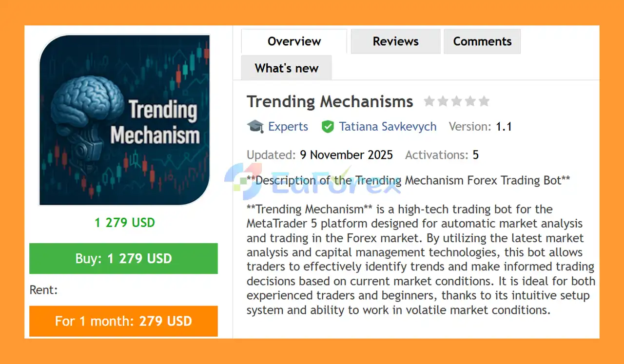Click the first rating star
This screenshot has height=364, width=624.
point(429,101)
